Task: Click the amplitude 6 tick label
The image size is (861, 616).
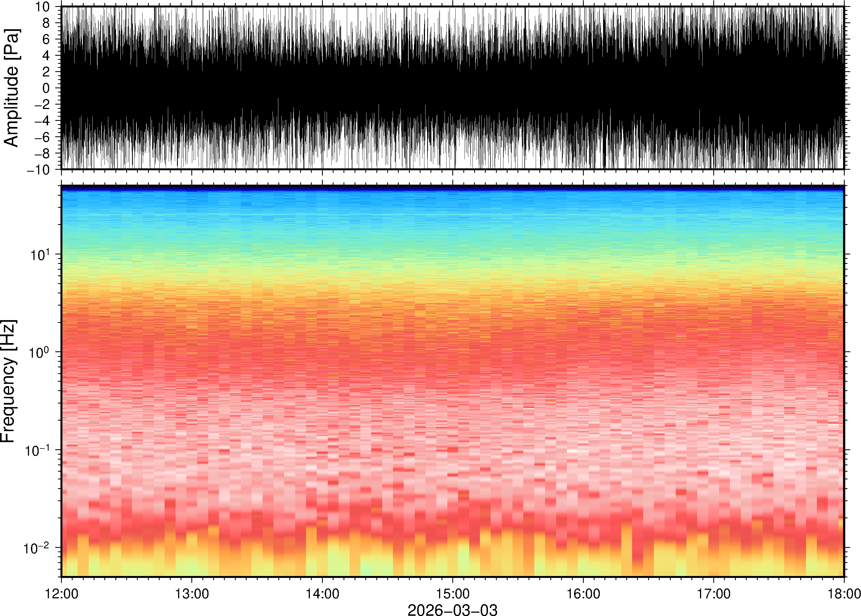Action: [x=46, y=39]
